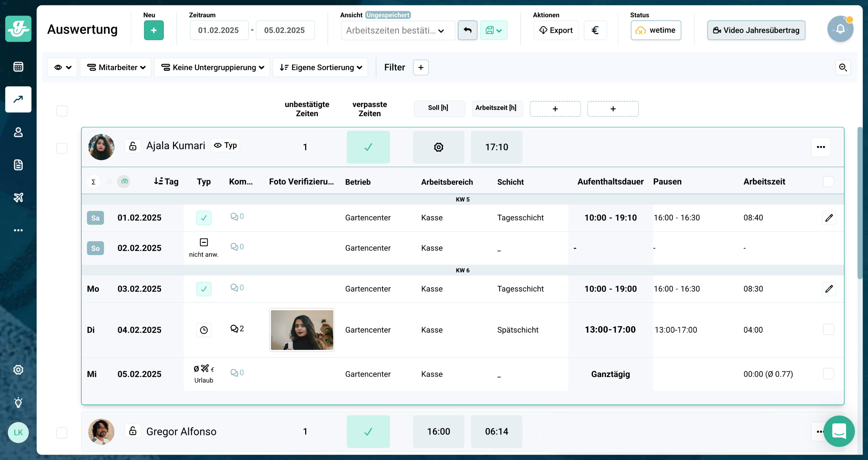Click the Export button

tap(556, 30)
